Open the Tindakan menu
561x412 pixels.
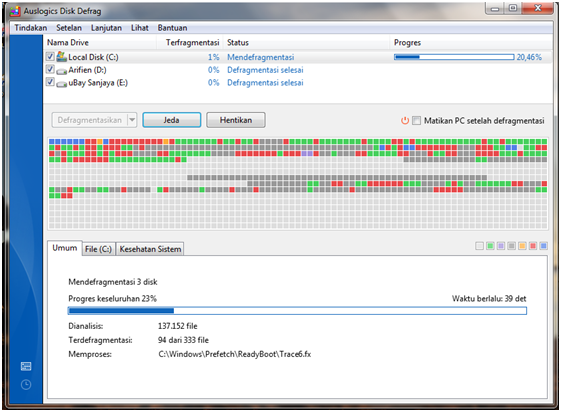tap(30, 28)
